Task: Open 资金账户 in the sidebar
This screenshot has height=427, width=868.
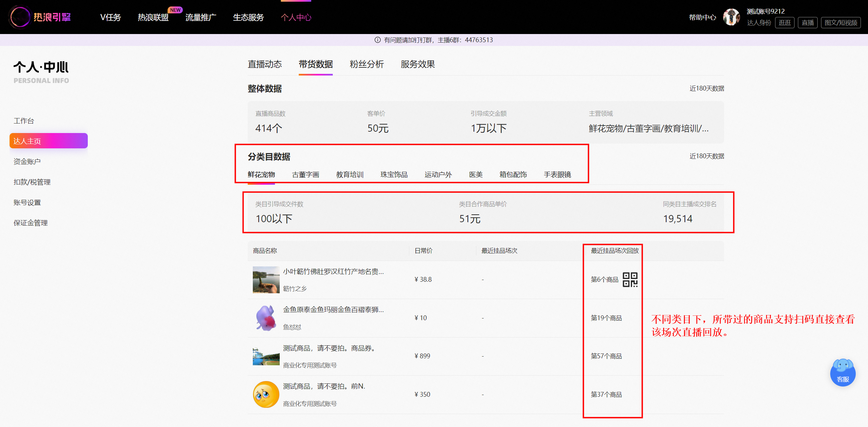Action: (27, 162)
